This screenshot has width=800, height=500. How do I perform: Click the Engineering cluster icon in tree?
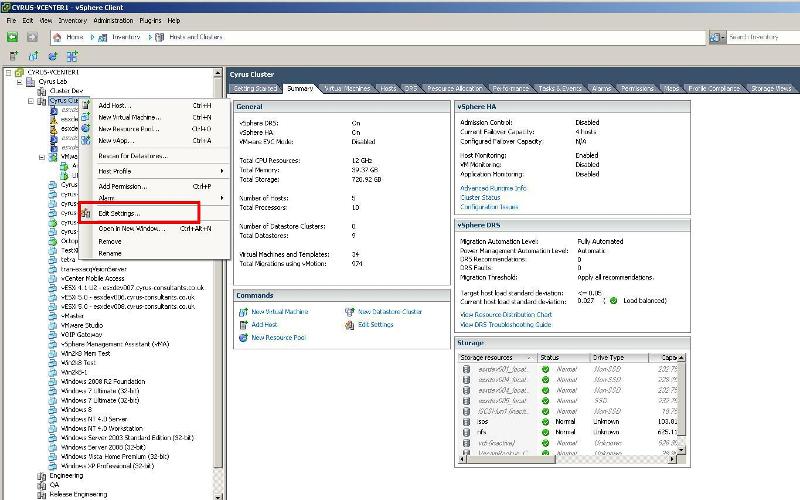(41, 476)
